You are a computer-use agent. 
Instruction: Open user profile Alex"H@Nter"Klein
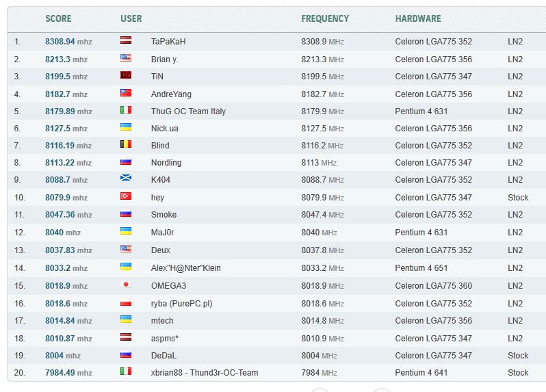coord(186,268)
